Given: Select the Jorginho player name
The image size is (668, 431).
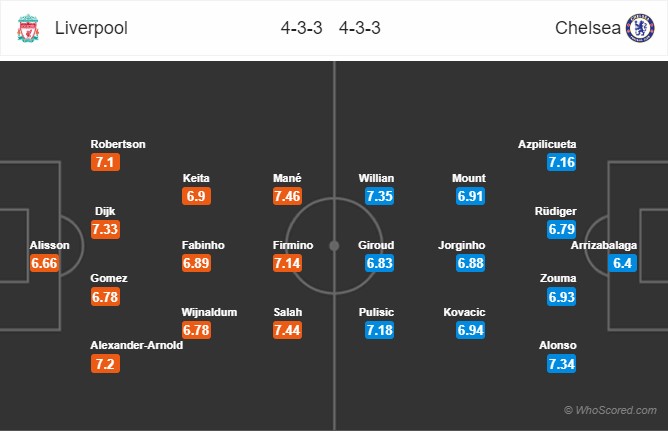Looking at the screenshot, I should (462, 245).
